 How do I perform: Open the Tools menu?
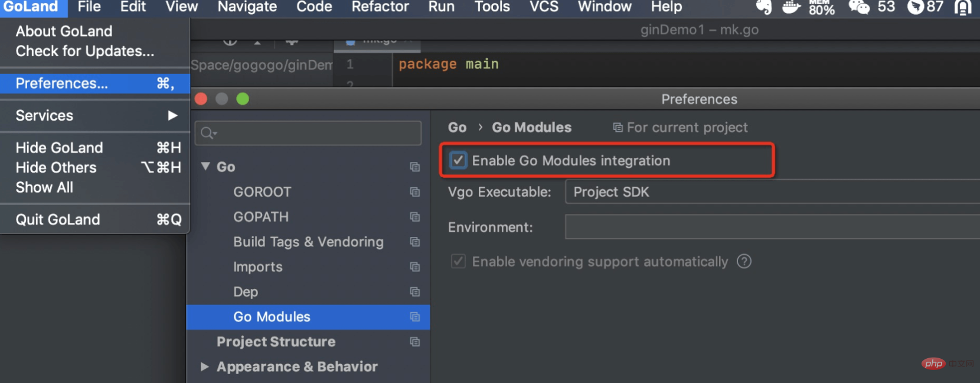click(x=492, y=7)
